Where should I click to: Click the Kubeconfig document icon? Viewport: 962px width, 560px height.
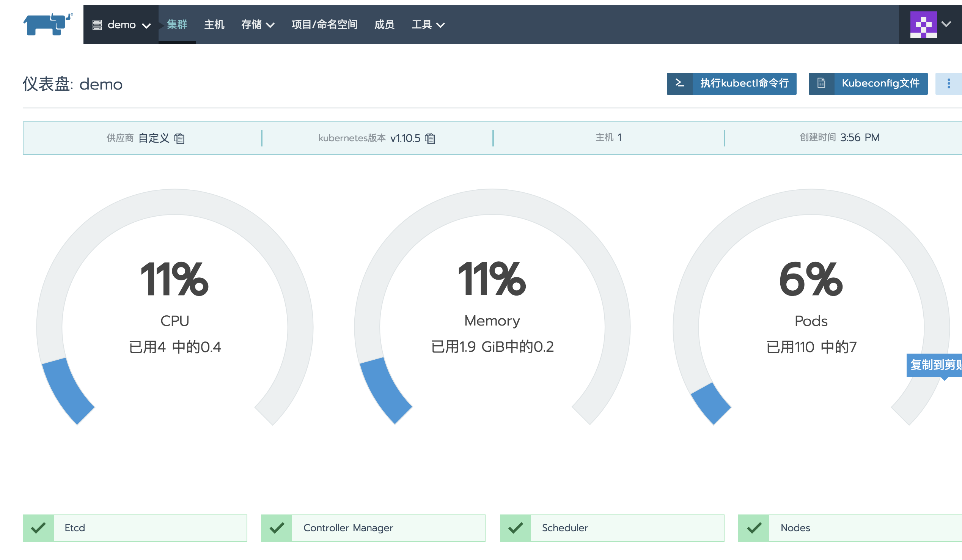click(821, 83)
